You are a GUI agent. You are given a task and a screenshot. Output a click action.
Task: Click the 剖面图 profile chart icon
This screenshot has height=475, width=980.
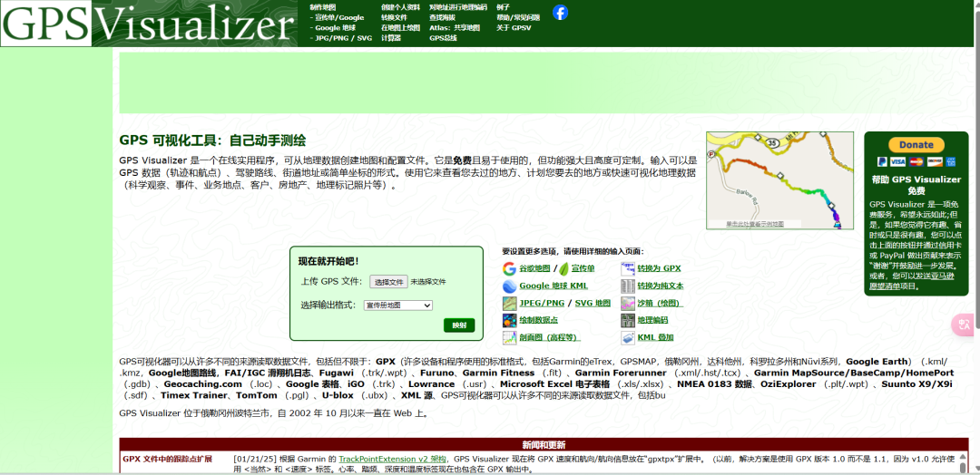pyautogui.click(x=509, y=338)
